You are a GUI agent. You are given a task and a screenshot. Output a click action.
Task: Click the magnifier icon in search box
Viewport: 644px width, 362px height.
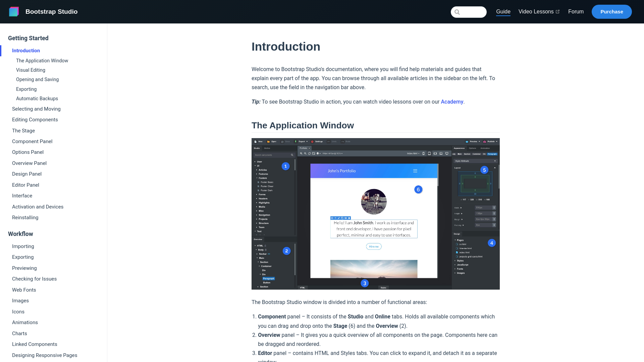click(457, 12)
